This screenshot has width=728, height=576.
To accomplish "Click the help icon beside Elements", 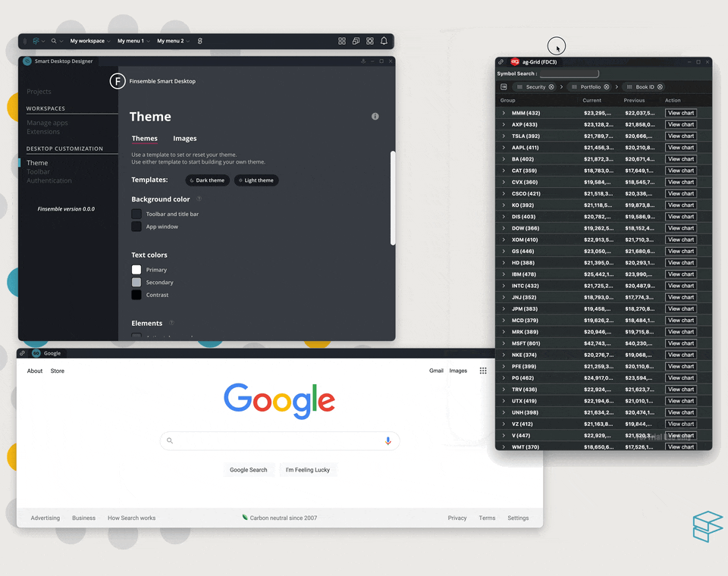I will pos(171,323).
